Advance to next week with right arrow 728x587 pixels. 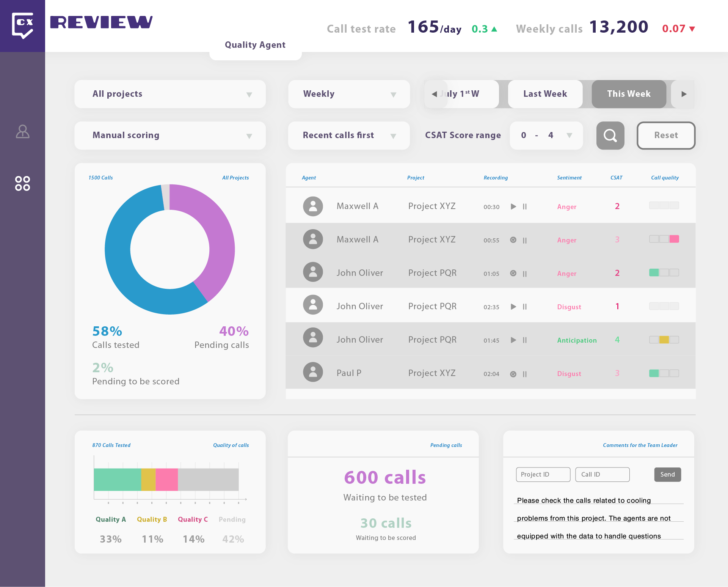pyautogui.click(x=684, y=94)
